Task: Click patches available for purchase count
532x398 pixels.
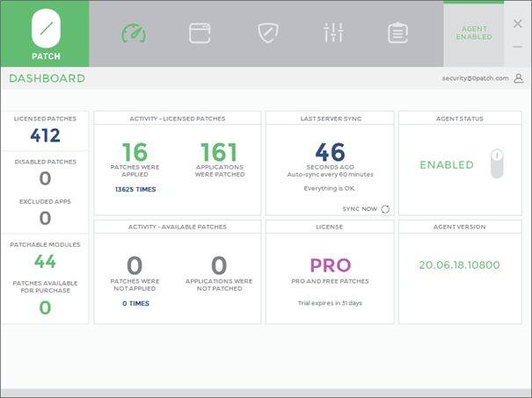Action: [45, 308]
